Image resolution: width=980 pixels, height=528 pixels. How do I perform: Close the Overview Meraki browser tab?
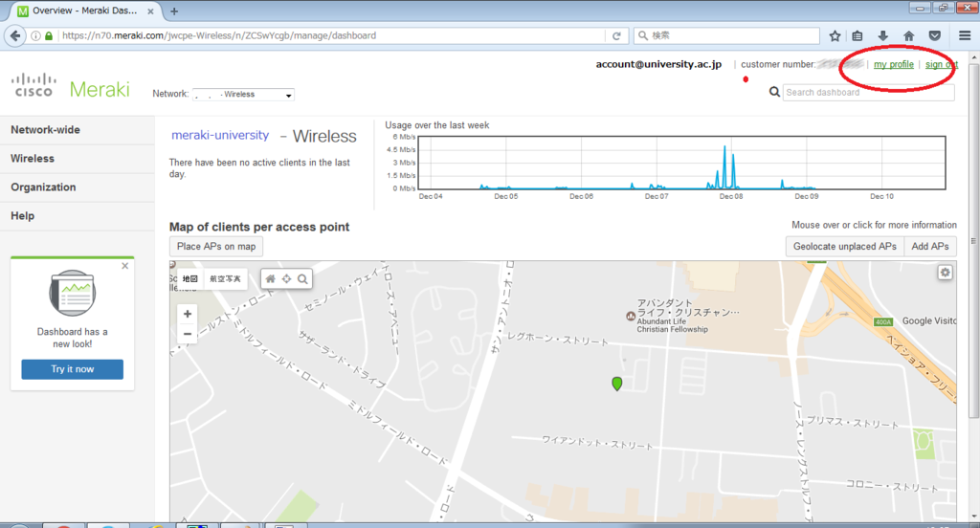coord(150,11)
